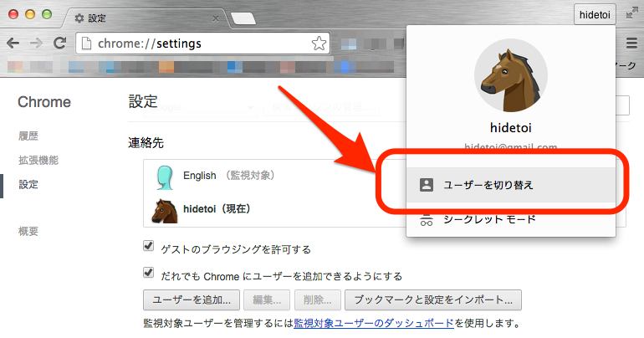Click the 編集... button
Screen dimensions: 644x338
click(x=267, y=300)
